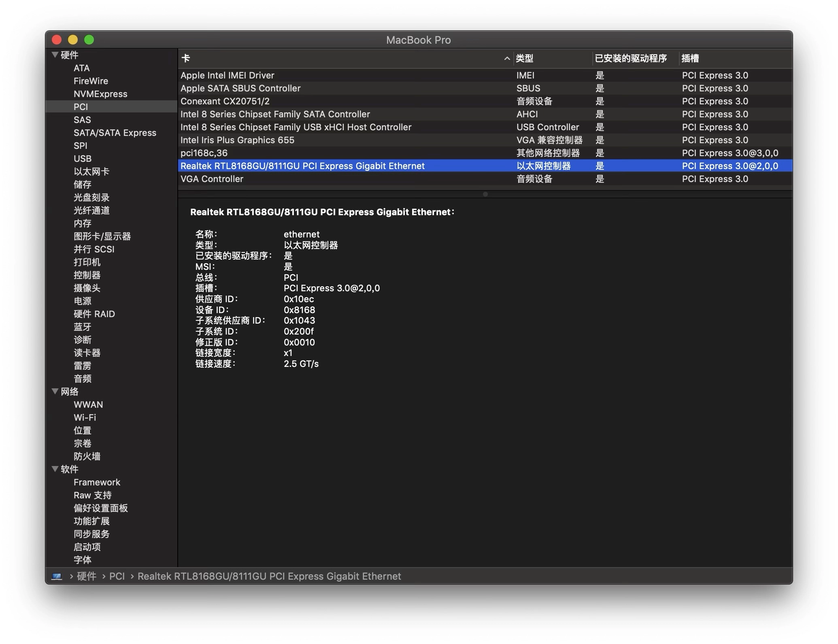
Task: Open 读卡器 in the sidebar
Action: click(111, 353)
